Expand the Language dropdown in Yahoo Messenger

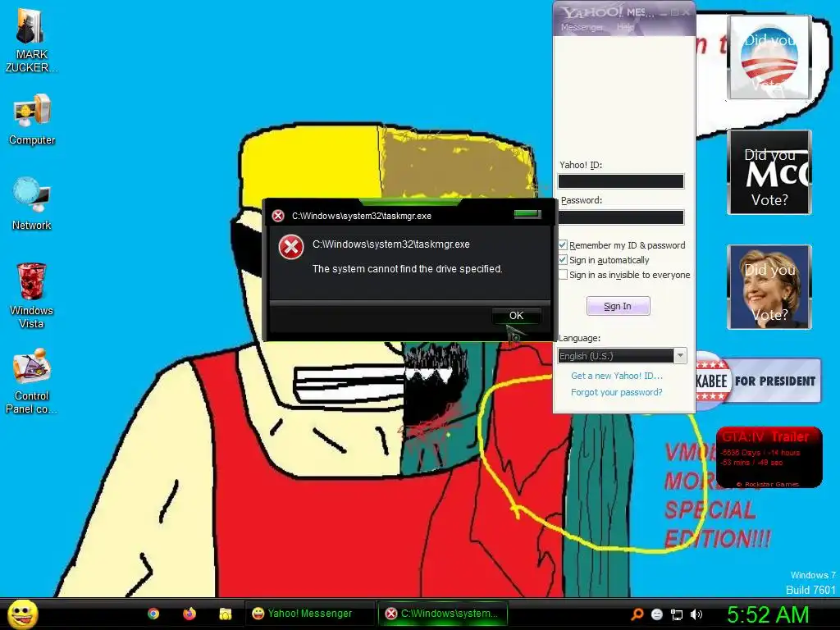click(x=680, y=356)
